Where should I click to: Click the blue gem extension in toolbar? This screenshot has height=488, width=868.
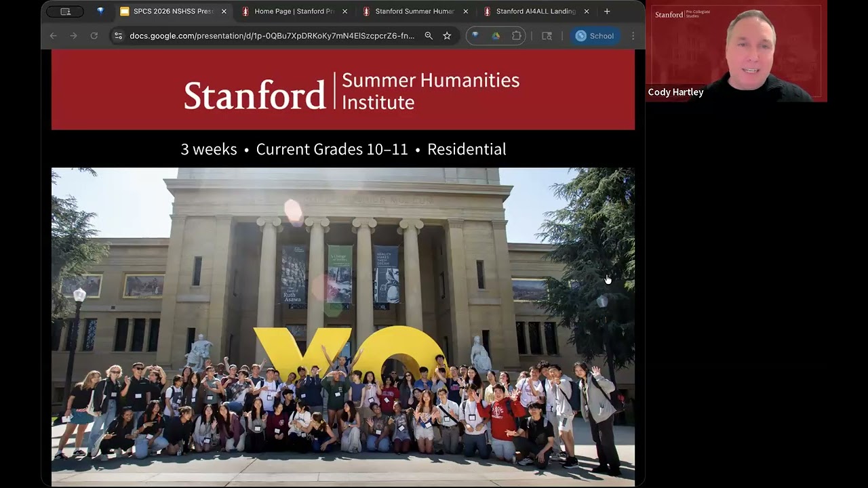pyautogui.click(x=475, y=36)
